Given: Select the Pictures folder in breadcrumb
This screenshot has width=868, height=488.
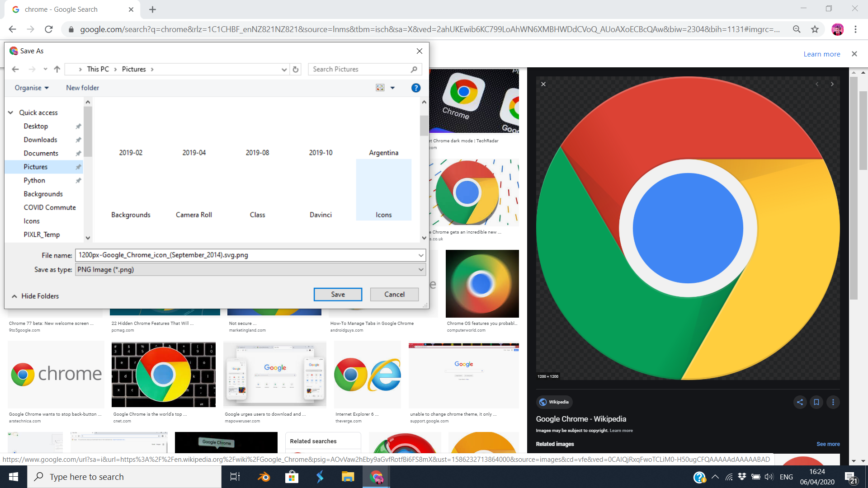Looking at the screenshot, I should point(133,69).
